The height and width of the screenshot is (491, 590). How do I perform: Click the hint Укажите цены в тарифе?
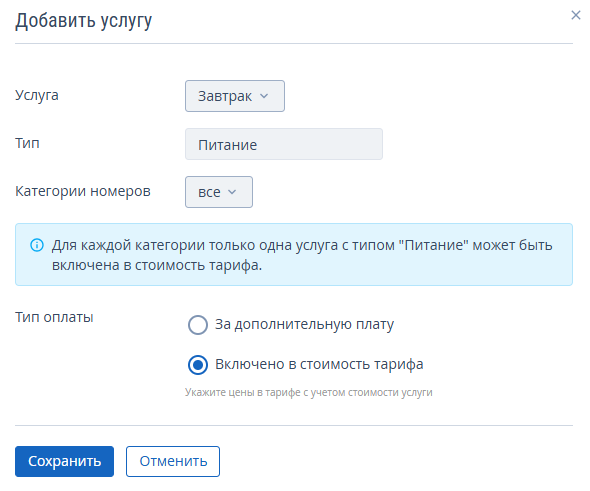point(309,392)
